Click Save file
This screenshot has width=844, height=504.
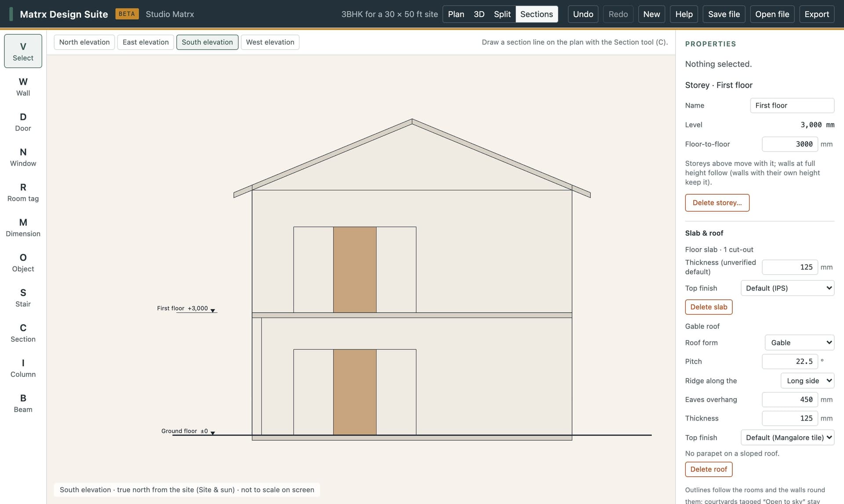pyautogui.click(x=724, y=14)
